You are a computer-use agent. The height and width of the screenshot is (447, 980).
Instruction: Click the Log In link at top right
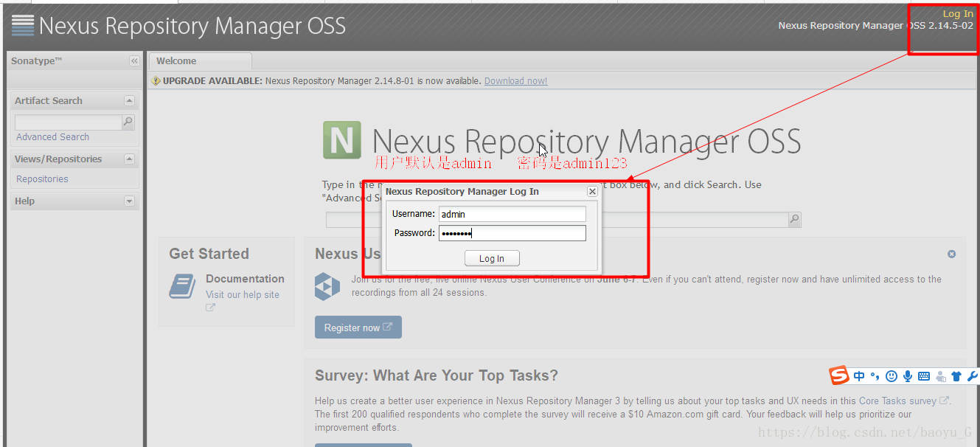point(958,14)
